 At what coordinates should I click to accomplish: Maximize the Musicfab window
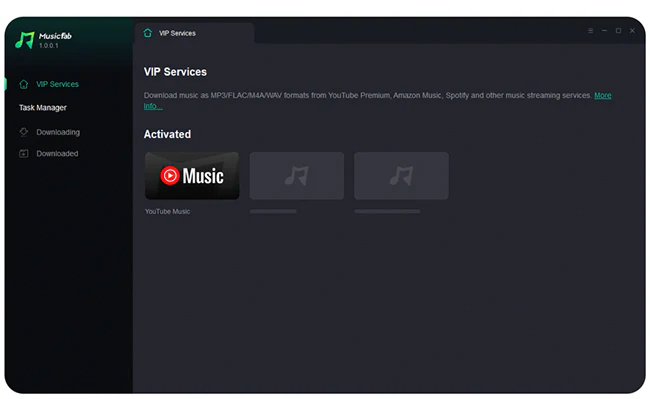618,31
